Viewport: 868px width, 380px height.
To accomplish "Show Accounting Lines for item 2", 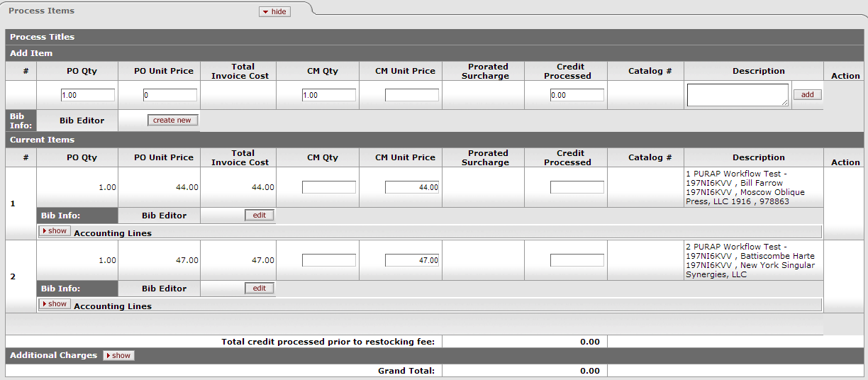I will (55, 304).
